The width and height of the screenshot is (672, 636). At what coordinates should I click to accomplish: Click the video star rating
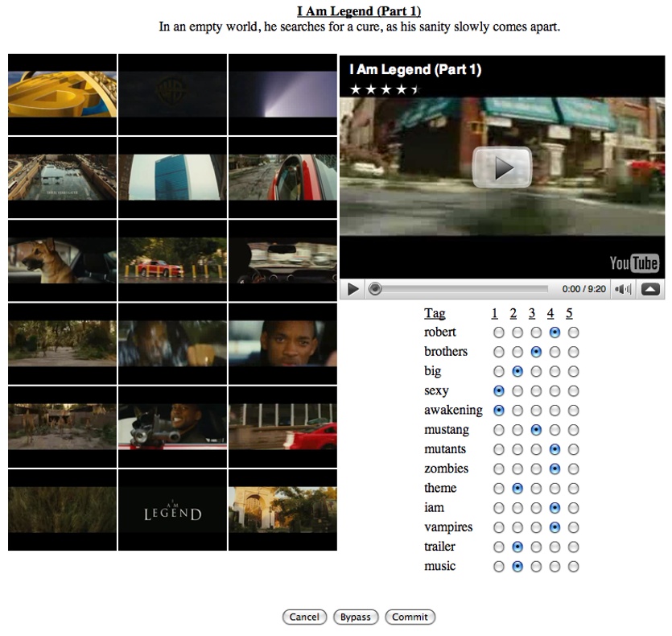(385, 89)
